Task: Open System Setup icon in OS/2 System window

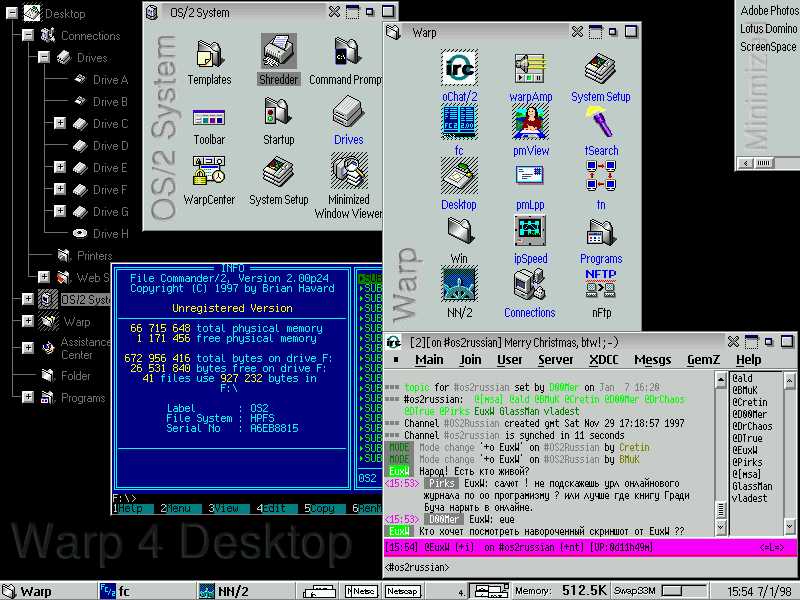Action: click(279, 171)
